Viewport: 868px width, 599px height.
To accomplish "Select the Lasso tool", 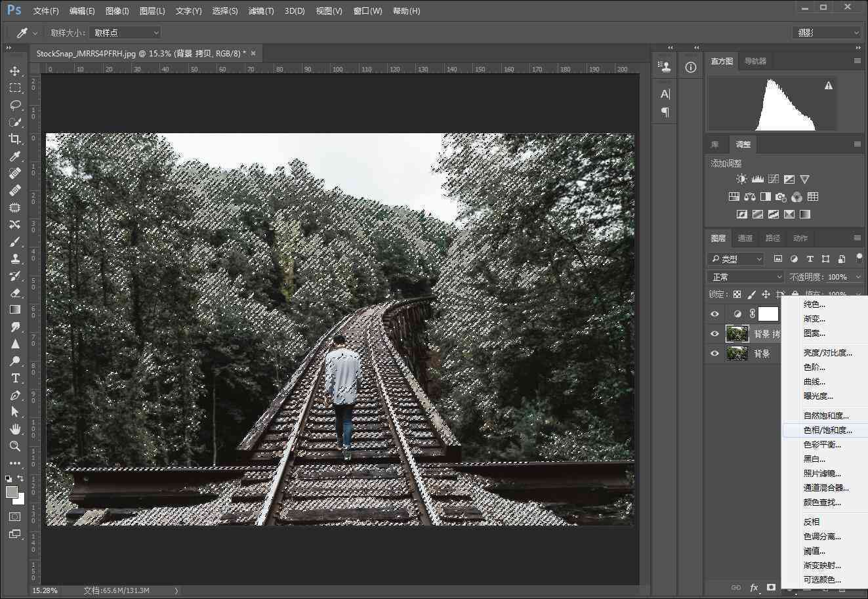I will pos(15,105).
